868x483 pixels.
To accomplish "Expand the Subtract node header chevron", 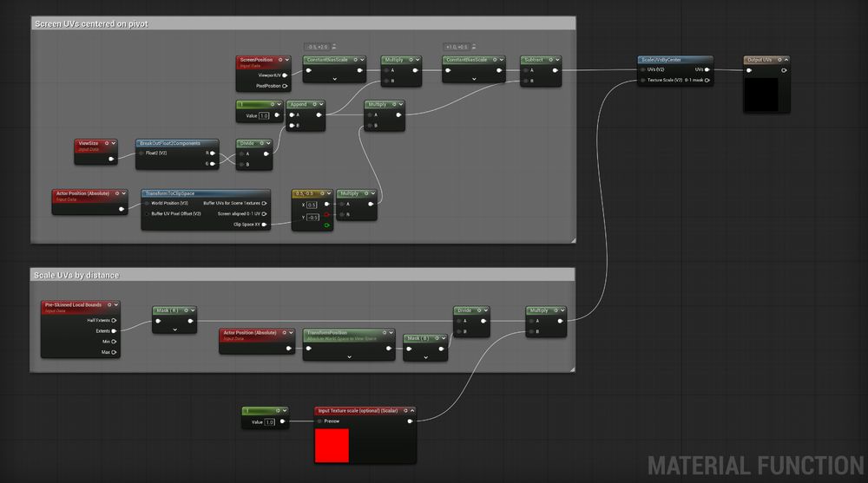I will click(557, 60).
